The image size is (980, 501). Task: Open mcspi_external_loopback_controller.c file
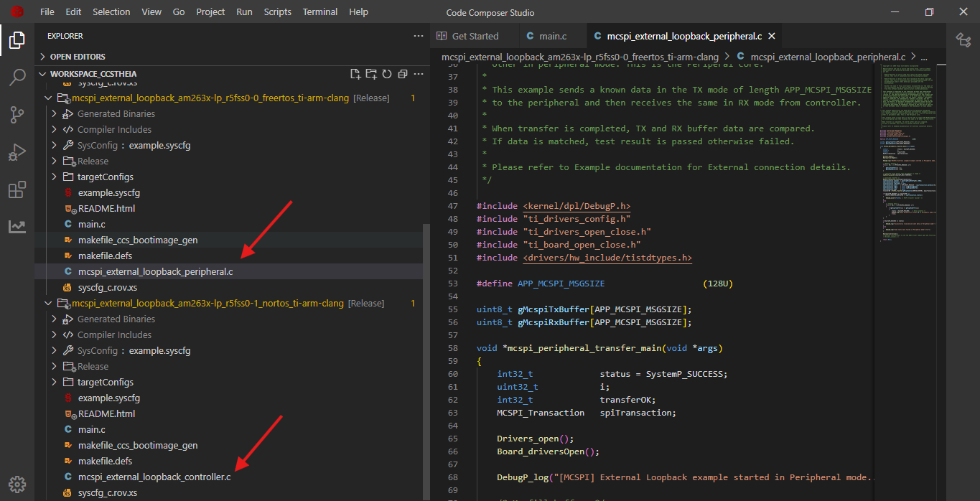(154, 477)
